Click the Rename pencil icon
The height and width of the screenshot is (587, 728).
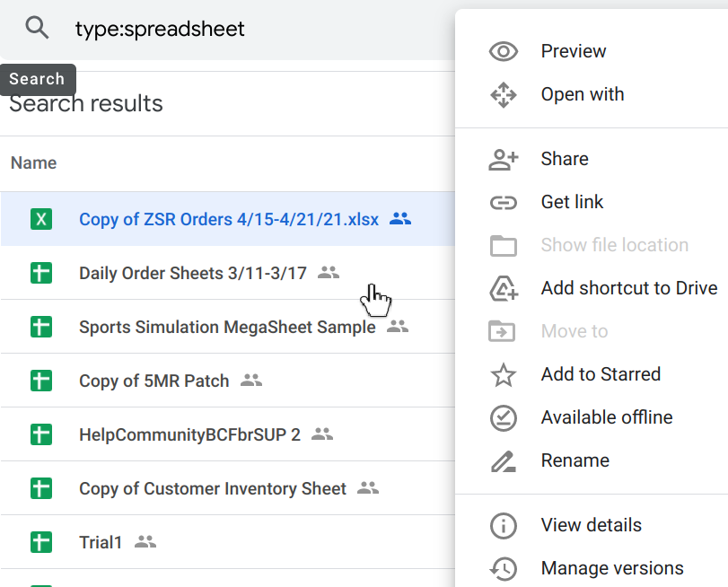click(x=503, y=460)
